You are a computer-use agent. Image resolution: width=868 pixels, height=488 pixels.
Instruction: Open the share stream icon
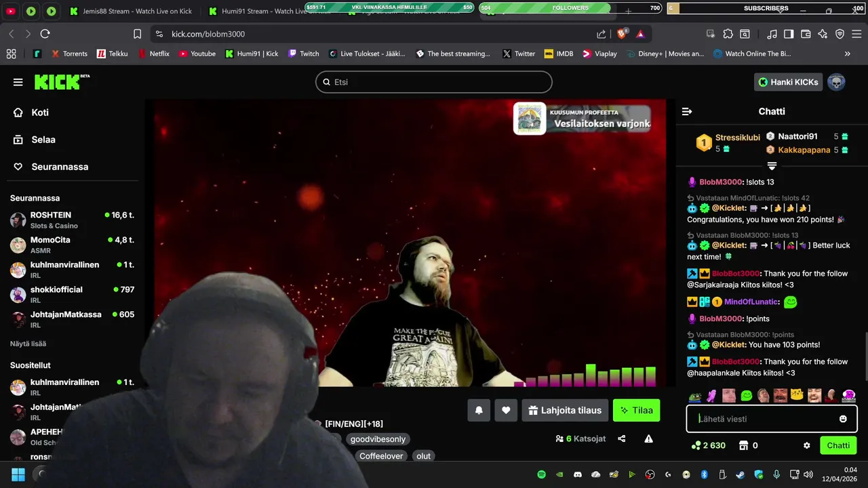622,439
